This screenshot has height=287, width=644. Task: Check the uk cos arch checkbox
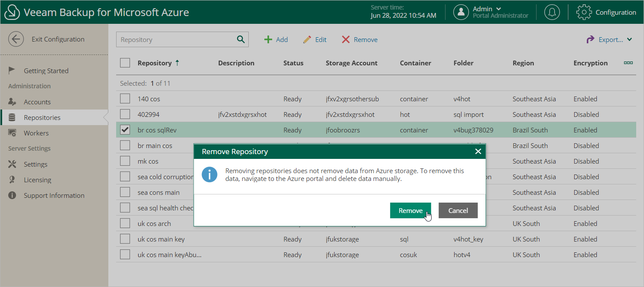[125, 223]
